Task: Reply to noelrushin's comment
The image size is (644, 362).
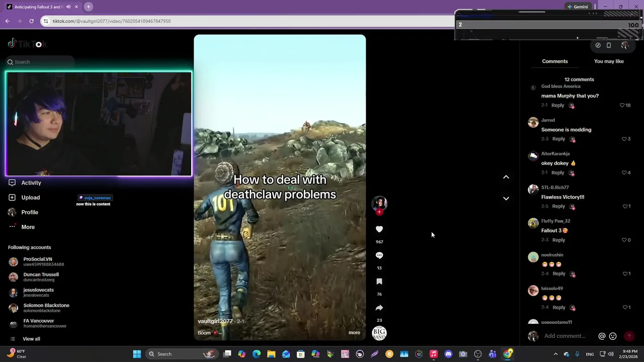Action: click(559, 274)
